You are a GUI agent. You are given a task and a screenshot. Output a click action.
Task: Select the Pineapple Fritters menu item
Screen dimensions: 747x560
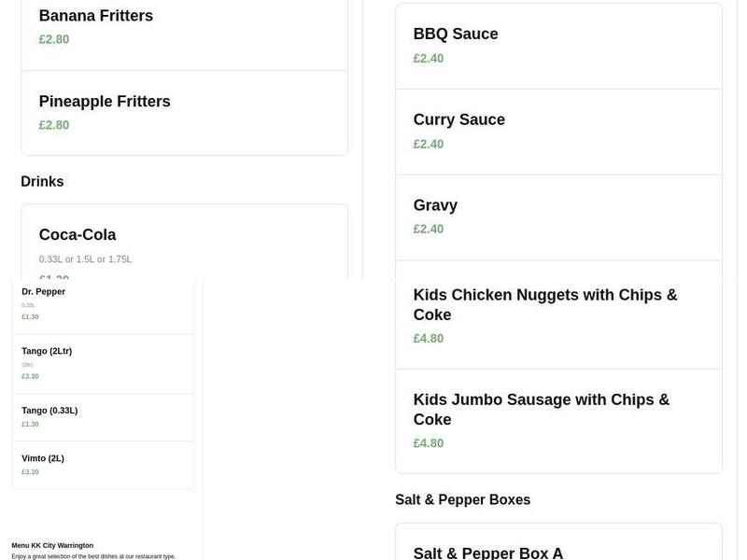(x=104, y=101)
